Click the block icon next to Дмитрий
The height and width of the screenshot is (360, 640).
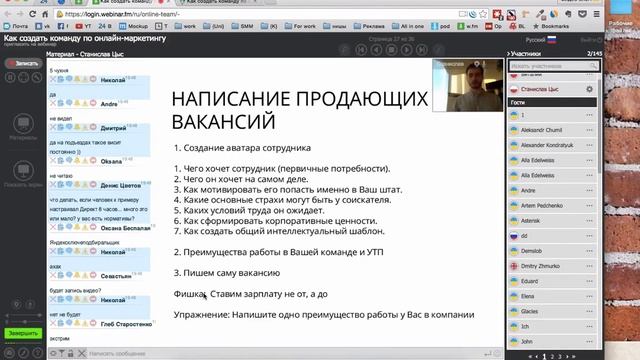point(93,127)
